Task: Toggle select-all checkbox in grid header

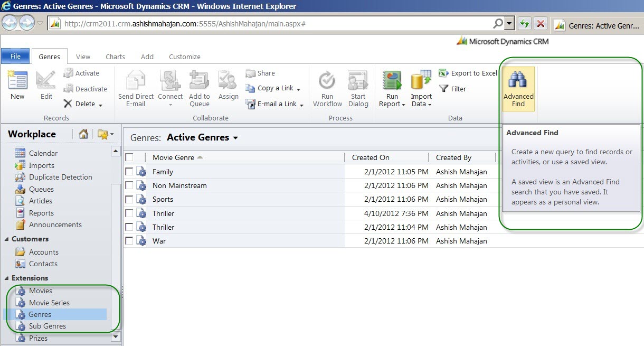Action: tap(129, 157)
